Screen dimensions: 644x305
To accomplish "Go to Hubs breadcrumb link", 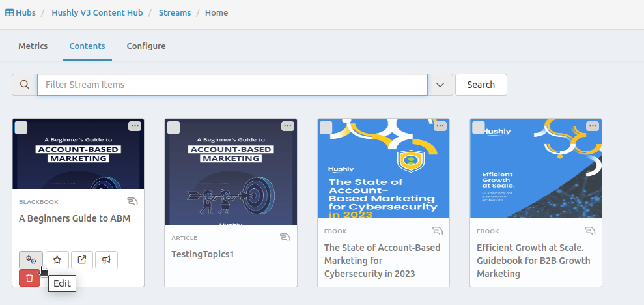I will click(x=25, y=13).
